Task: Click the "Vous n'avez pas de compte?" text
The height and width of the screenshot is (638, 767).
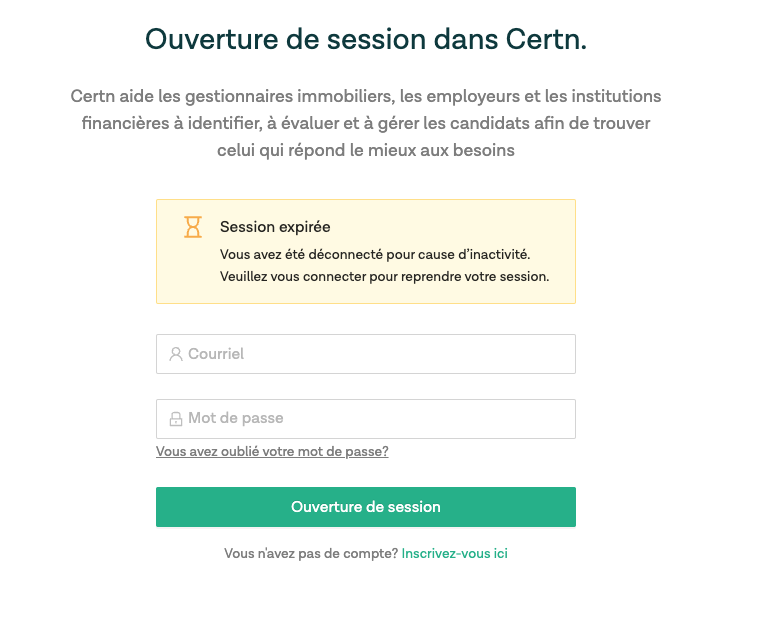Action: pos(311,553)
